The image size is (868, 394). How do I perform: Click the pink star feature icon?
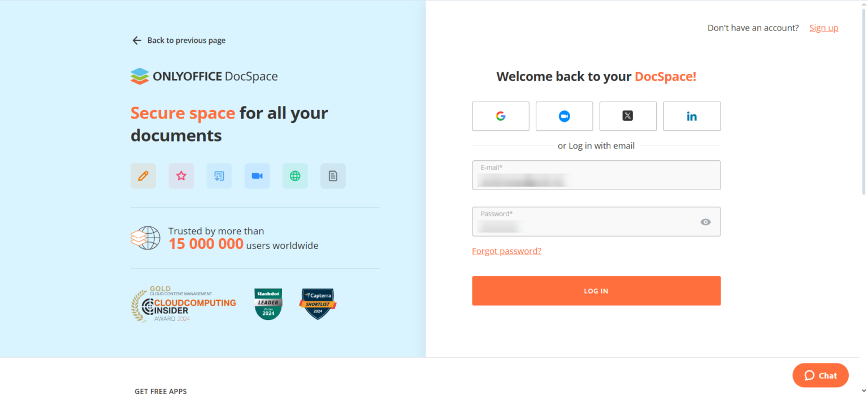coord(181,176)
